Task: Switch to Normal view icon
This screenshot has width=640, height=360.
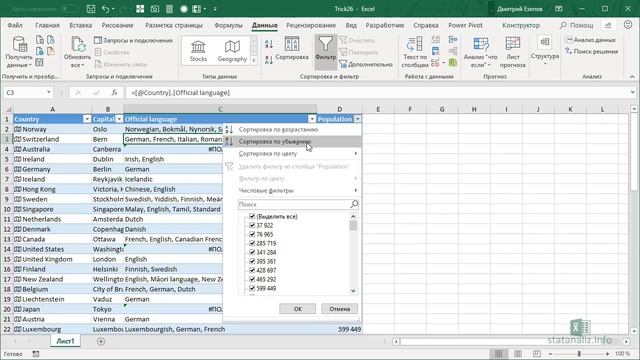Action: click(x=498, y=354)
